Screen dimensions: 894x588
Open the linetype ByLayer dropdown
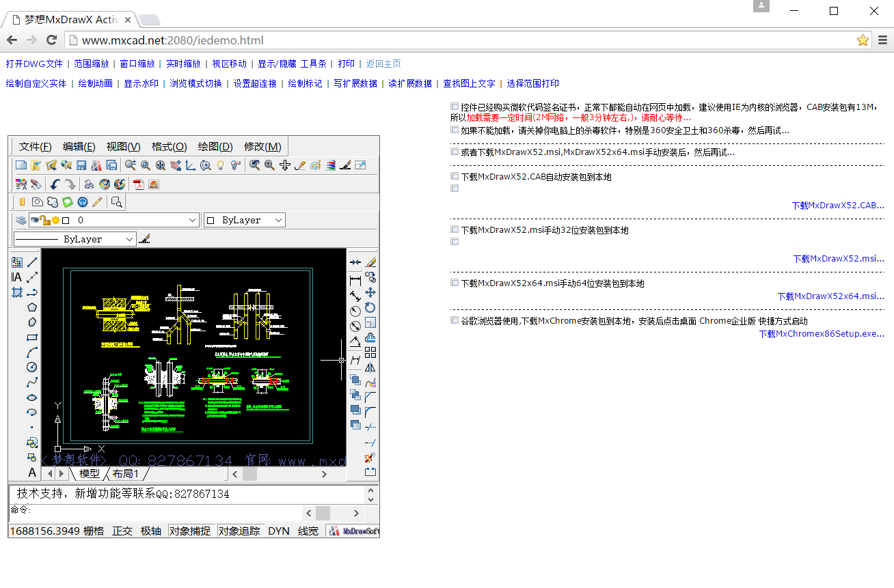[x=75, y=239]
